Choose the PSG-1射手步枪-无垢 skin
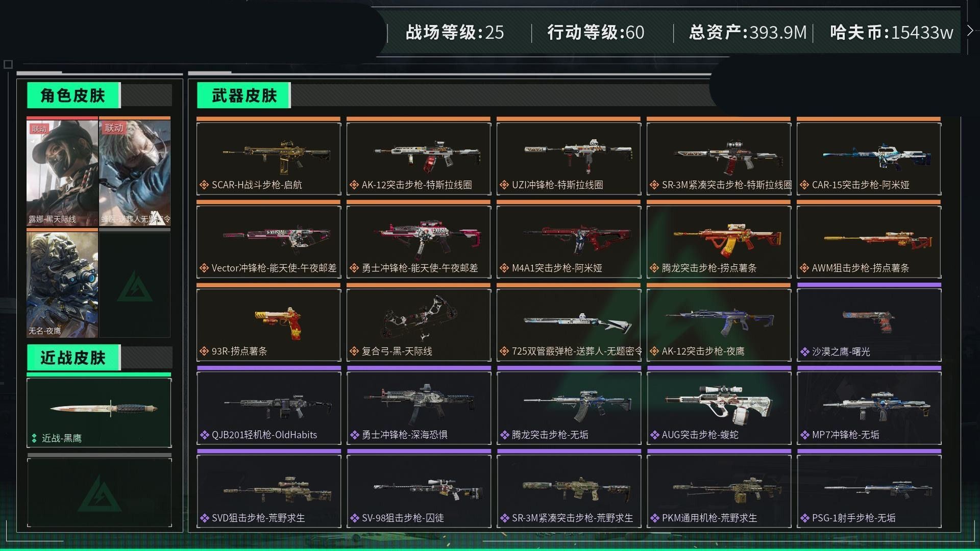The image size is (980, 551). click(869, 491)
